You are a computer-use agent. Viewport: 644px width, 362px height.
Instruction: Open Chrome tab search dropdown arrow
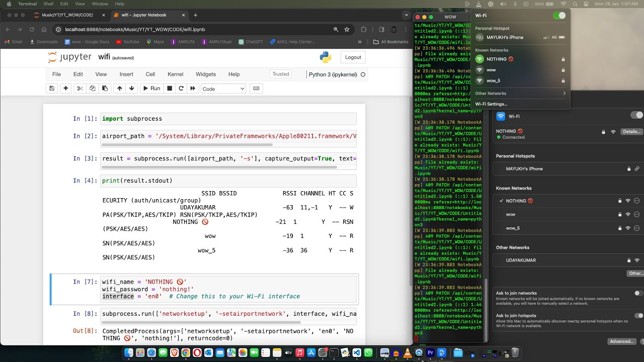(406, 15)
